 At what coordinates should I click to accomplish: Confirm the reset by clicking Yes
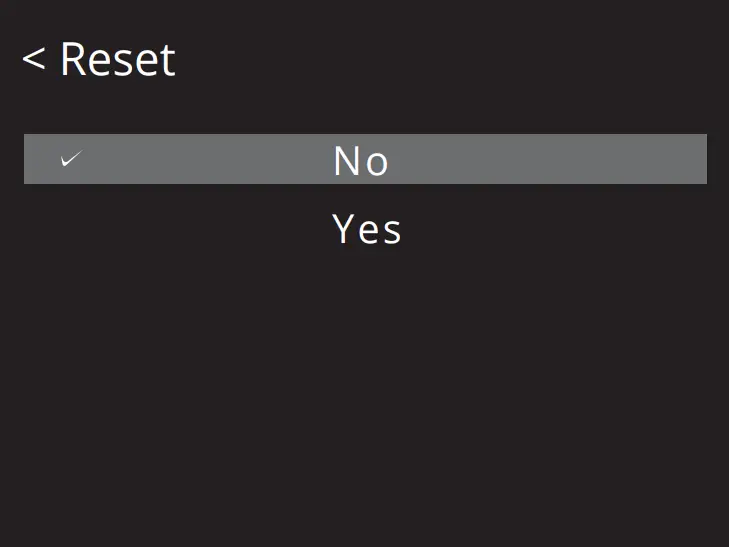[x=366, y=229]
